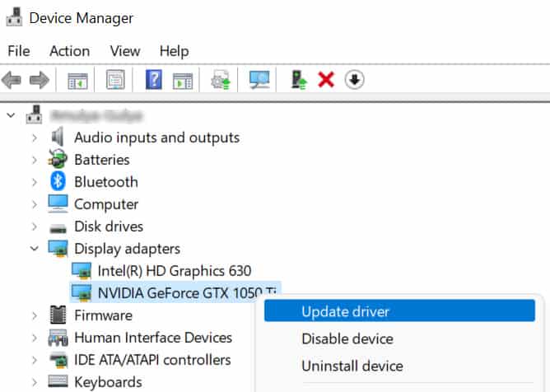Open the Action menu

pyautogui.click(x=69, y=51)
